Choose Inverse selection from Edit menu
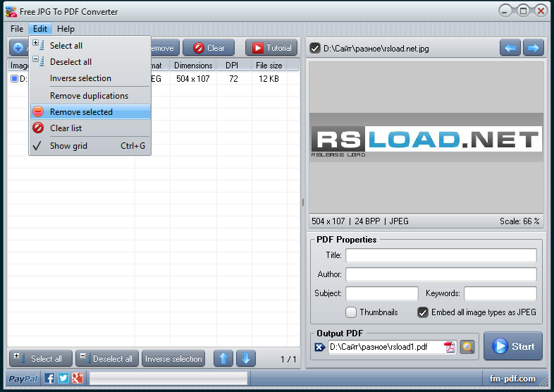554x392 pixels. (x=90, y=78)
